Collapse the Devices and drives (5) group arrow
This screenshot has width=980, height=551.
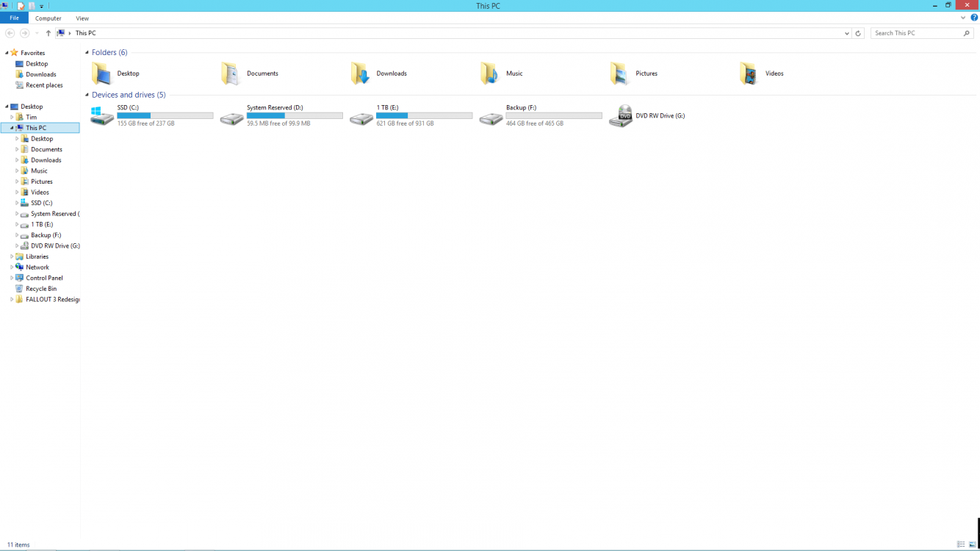tap(87, 95)
